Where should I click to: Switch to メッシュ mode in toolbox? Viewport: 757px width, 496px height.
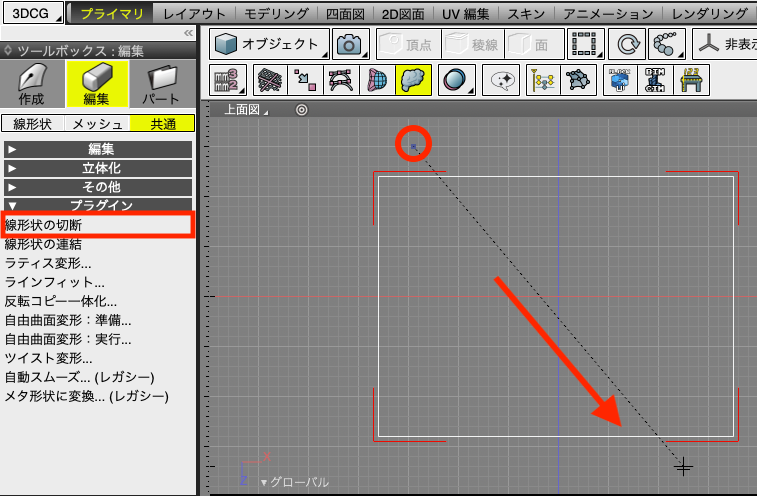[97, 124]
